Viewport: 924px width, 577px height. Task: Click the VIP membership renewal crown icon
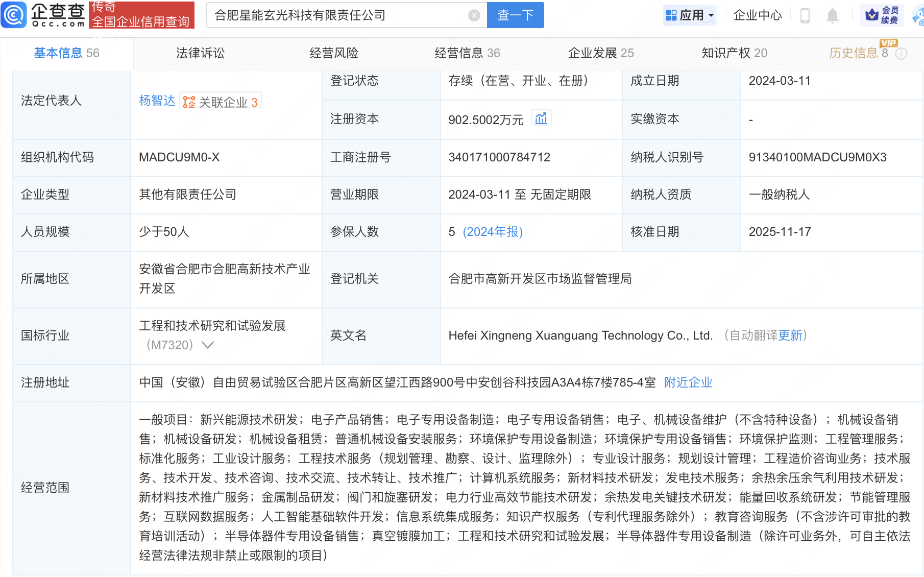click(872, 15)
